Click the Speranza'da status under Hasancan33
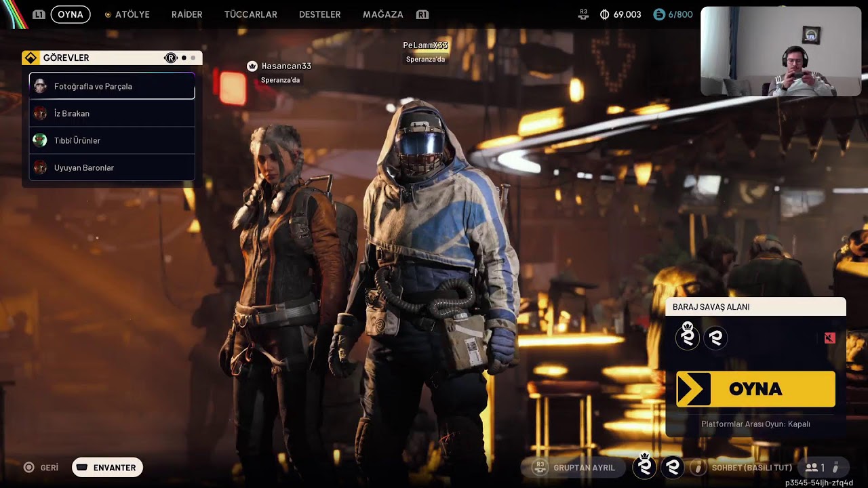Image resolution: width=868 pixels, height=488 pixels. point(280,80)
